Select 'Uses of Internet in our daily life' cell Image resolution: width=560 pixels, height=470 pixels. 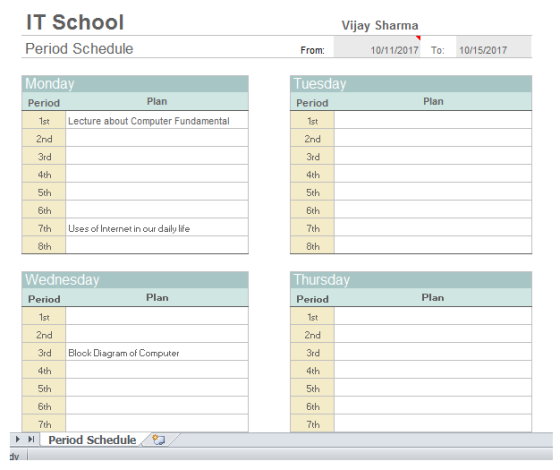click(x=157, y=228)
